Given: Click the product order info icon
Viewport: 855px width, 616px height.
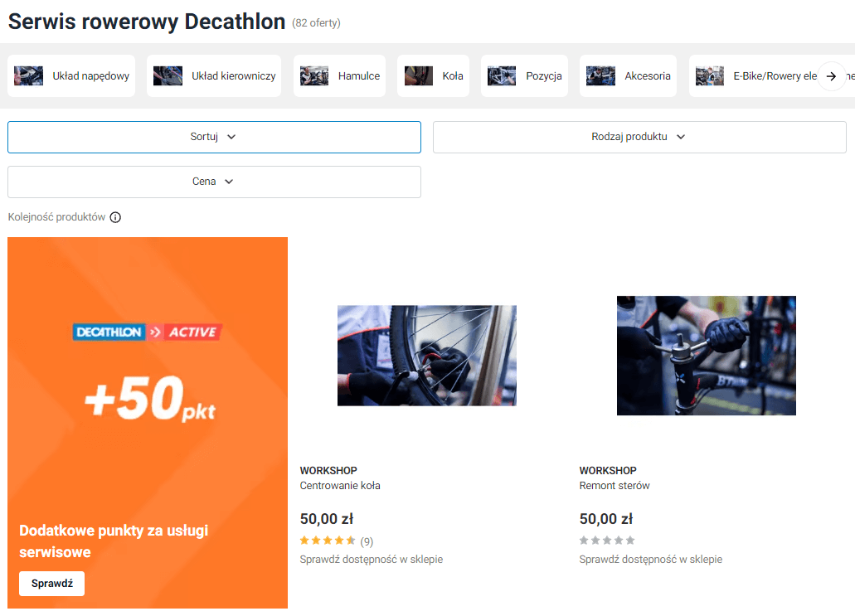Looking at the screenshot, I should (x=115, y=217).
